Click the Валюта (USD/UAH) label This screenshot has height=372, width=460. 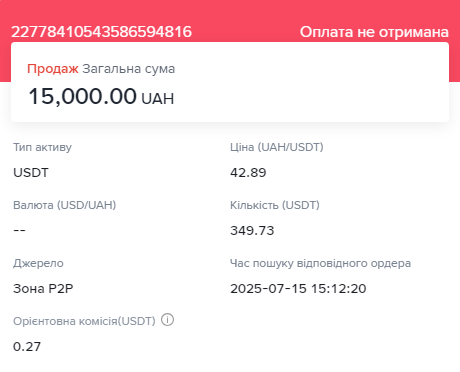(65, 205)
